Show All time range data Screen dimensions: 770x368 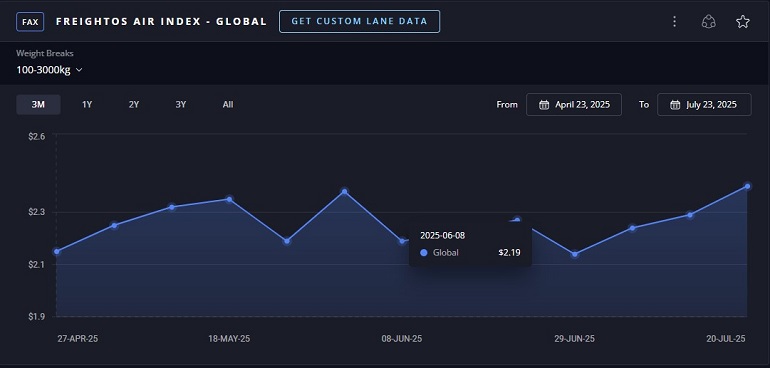click(x=228, y=105)
